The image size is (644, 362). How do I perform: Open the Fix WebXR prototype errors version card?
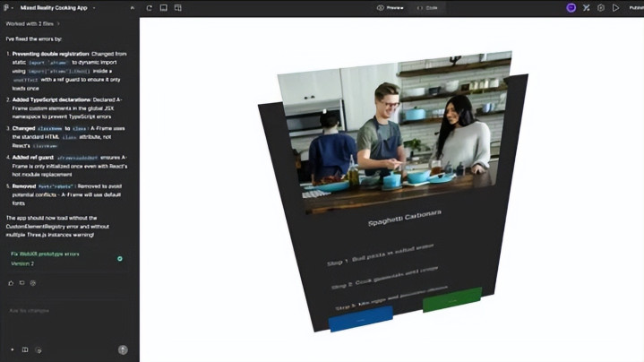tap(66, 259)
